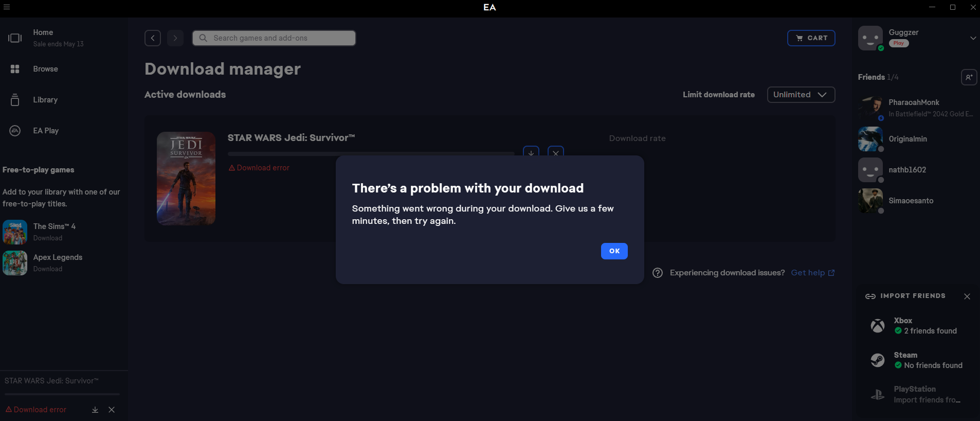The width and height of the screenshot is (980, 421).
Task: Click Originalmin's avatar
Action: pyautogui.click(x=870, y=139)
